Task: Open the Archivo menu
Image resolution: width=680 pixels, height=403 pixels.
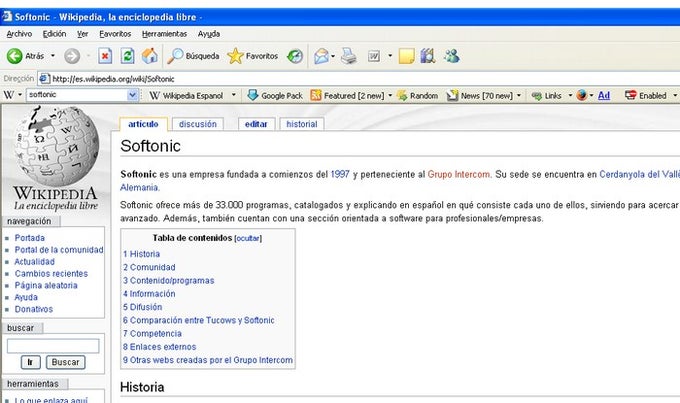Action: (x=19, y=34)
